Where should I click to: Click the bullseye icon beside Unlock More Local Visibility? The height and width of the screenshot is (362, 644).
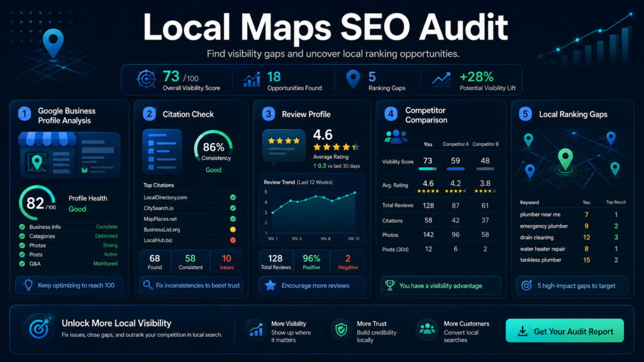pos(39,329)
